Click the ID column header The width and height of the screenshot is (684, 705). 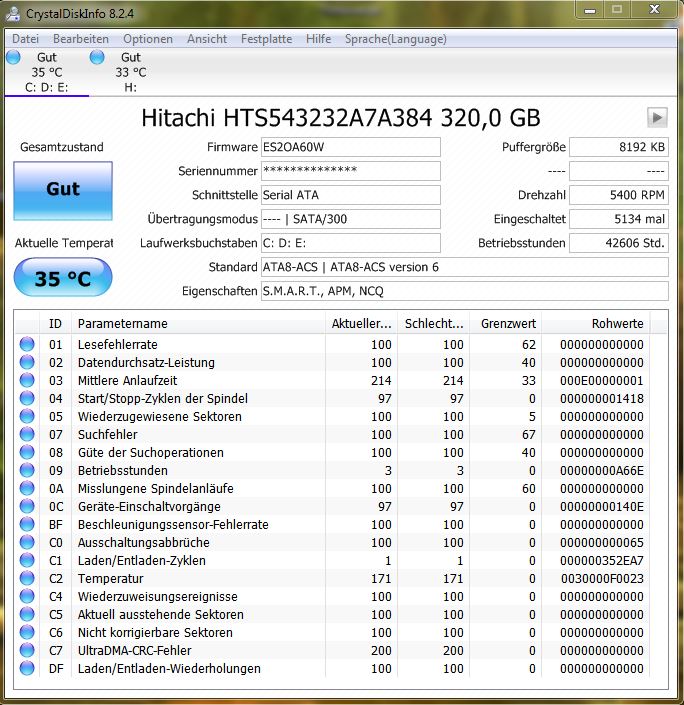[55, 323]
